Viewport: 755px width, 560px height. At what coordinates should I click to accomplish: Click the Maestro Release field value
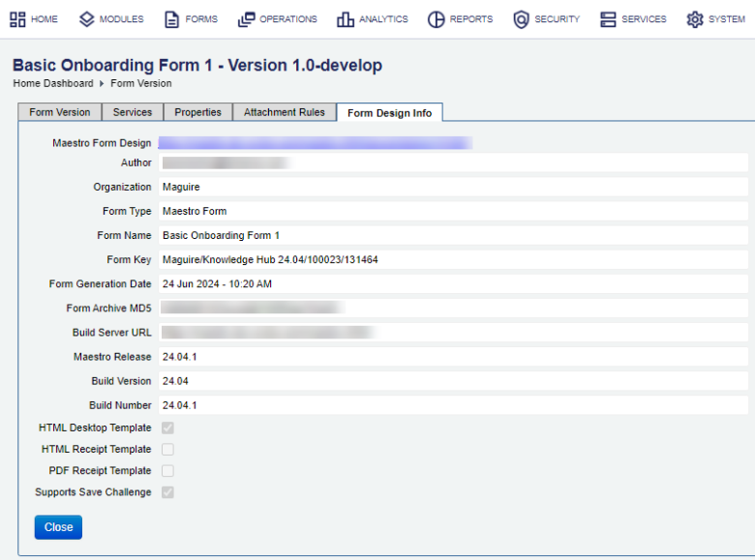click(453, 357)
